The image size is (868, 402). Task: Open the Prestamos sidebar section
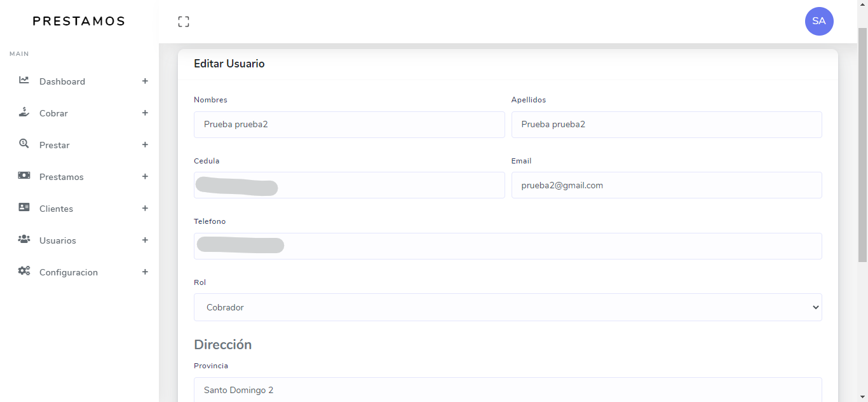(x=79, y=177)
